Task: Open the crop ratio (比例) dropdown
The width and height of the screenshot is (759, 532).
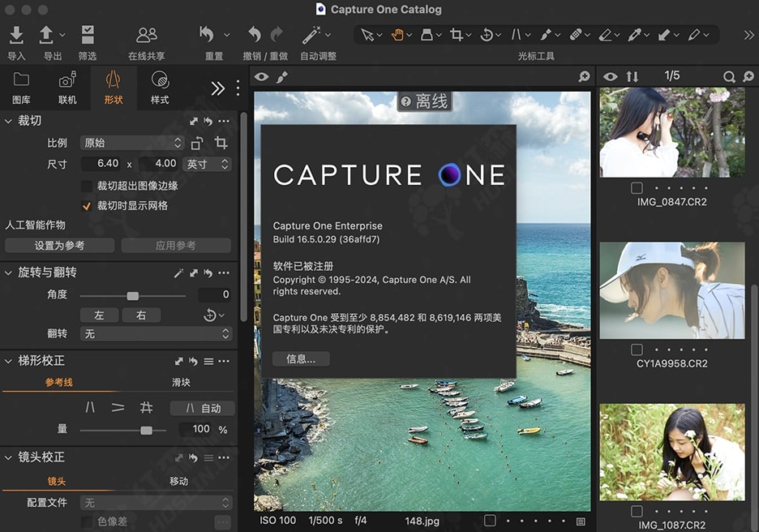Action: click(132, 143)
